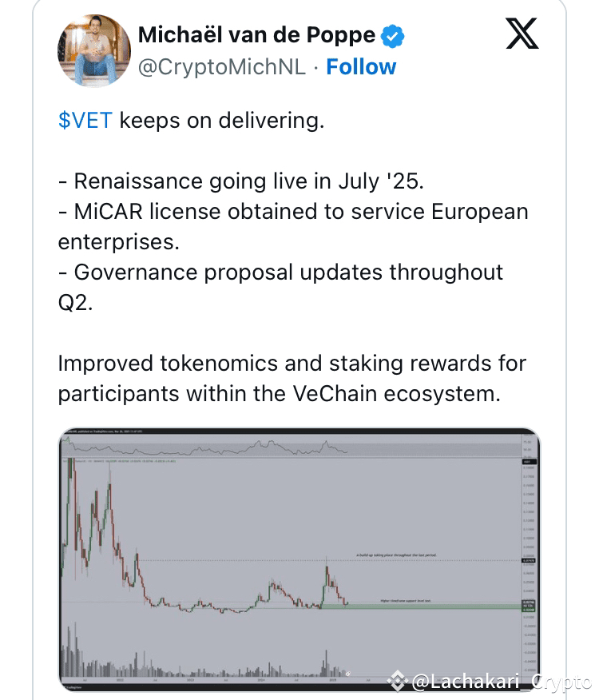Click the RSI indicator line atop the chart
Image resolution: width=599 pixels, height=700 pixels.
coord(240,450)
